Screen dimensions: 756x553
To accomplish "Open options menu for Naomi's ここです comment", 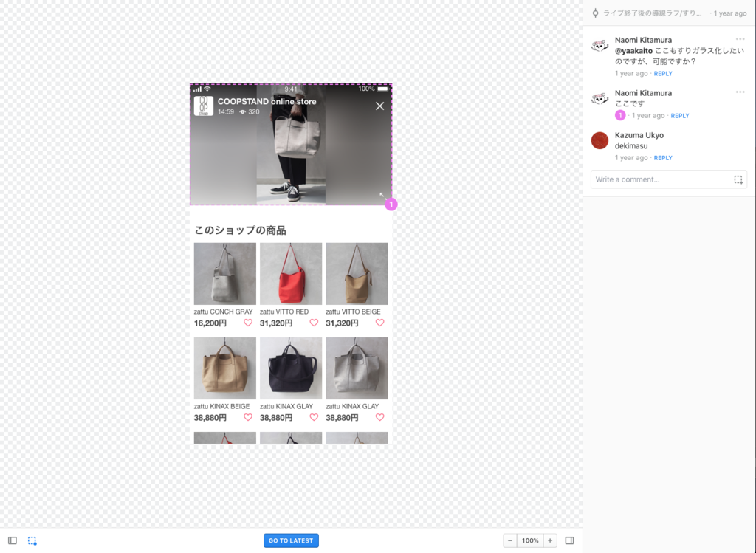I will coord(740,92).
